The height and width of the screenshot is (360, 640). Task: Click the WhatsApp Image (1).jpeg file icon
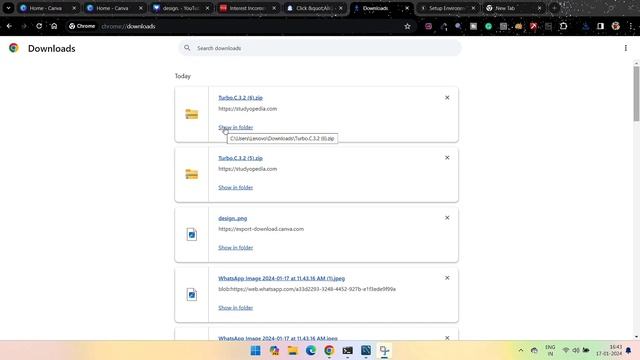point(191,294)
